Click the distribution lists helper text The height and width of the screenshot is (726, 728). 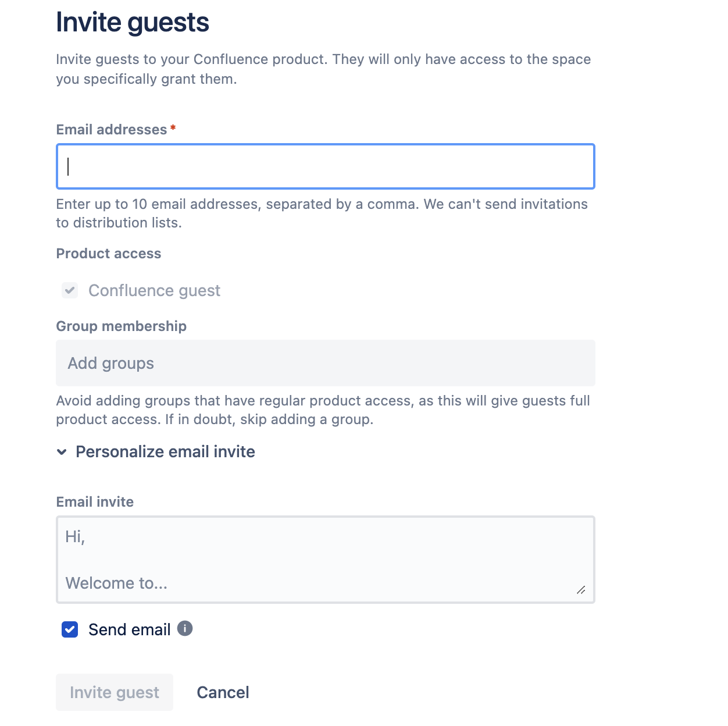click(x=322, y=213)
